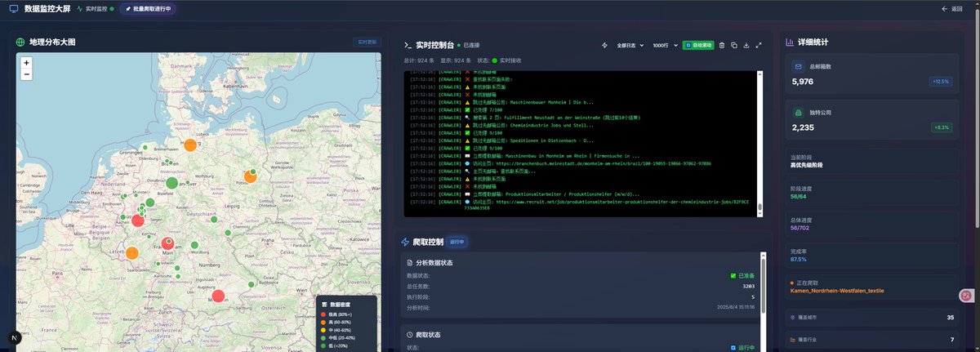Click the 总体进度 56/702 value
This screenshot has width=980, height=352.
[x=800, y=228]
